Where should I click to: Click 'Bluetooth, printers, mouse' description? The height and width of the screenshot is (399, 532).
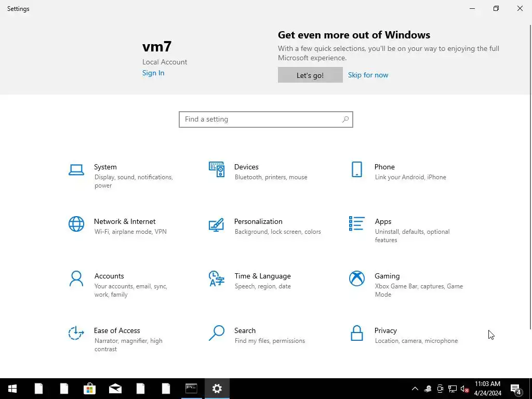click(x=271, y=177)
